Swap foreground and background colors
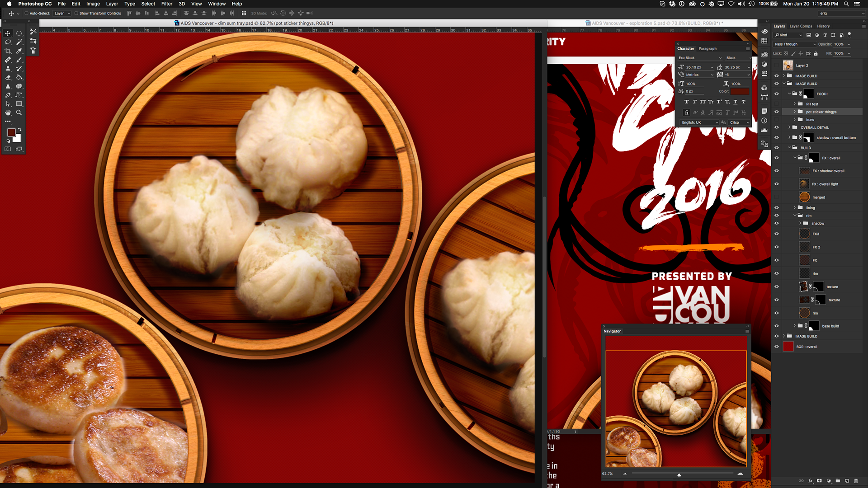This screenshot has height=488, width=868. coord(19,130)
